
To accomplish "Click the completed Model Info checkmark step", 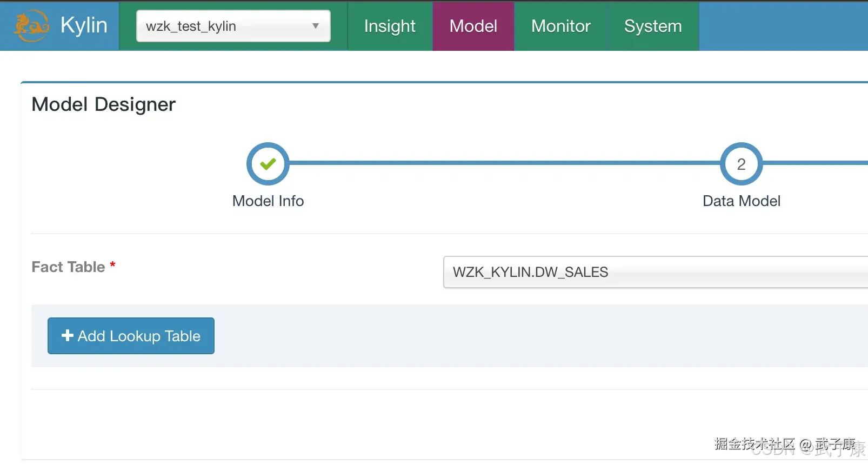I will 268,163.
